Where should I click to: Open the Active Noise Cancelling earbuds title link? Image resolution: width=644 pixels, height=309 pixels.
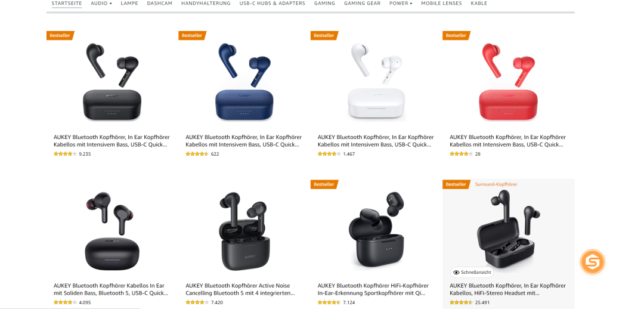[240, 289]
